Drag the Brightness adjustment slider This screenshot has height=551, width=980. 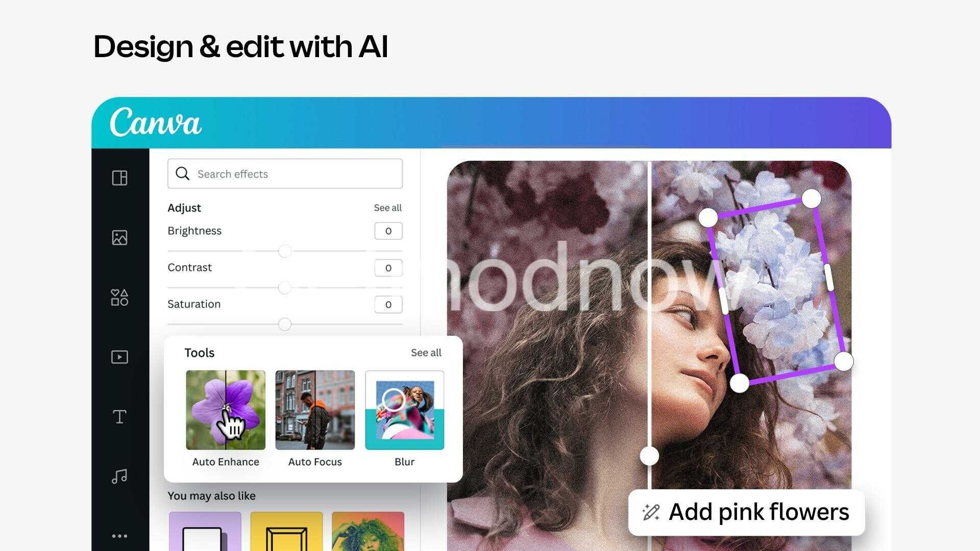point(283,251)
